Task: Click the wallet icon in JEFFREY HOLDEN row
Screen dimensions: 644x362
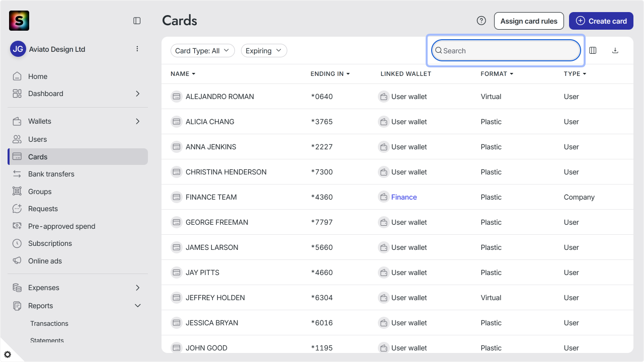Action: point(383,297)
